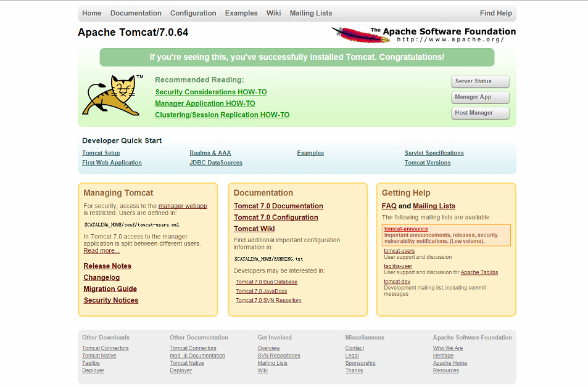Open Examples in the top navigation bar
588x387 pixels.
241,13
